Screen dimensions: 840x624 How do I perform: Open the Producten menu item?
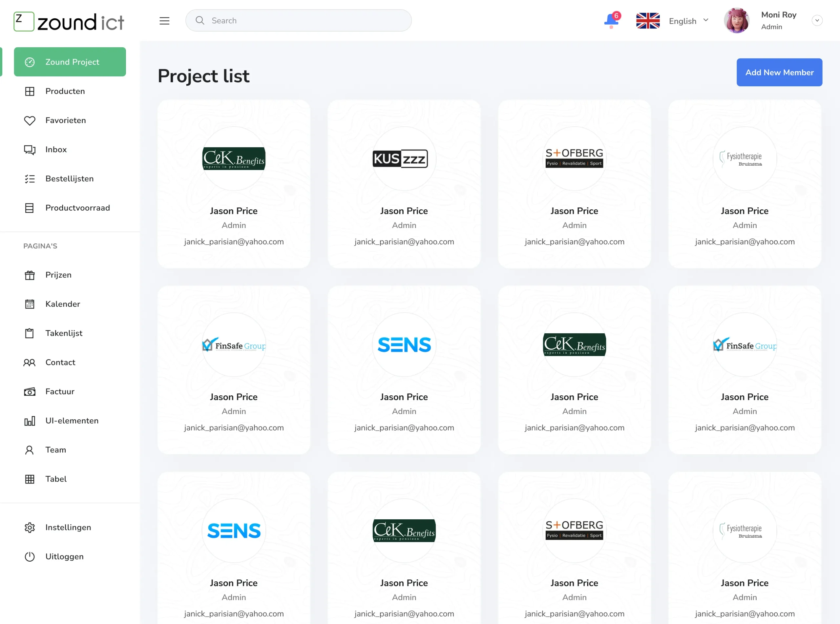pos(65,92)
